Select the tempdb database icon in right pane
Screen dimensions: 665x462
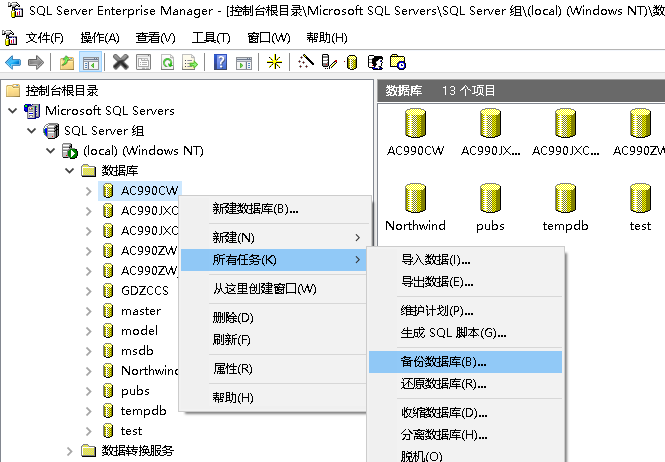tap(565, 207)
